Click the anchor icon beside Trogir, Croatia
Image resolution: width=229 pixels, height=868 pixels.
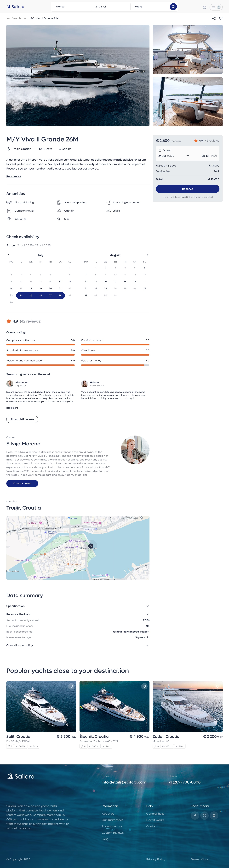point(8,149)
